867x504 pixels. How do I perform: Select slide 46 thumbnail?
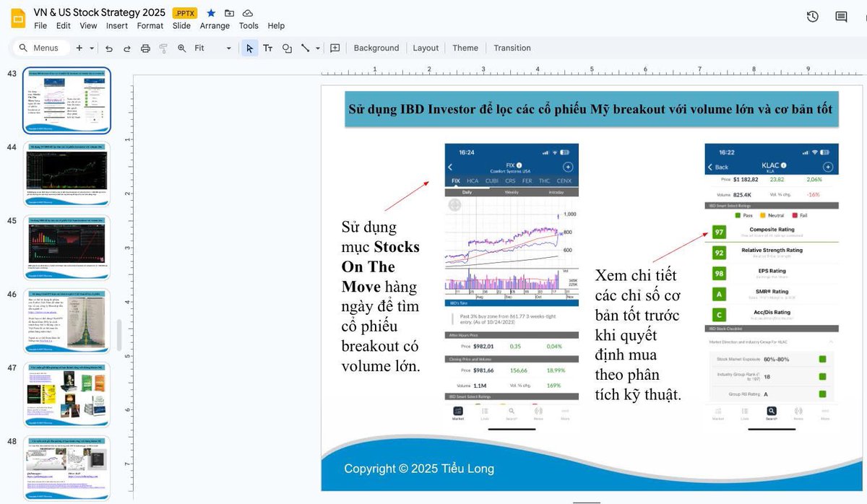pyautogui.click(x=67, y=321)
